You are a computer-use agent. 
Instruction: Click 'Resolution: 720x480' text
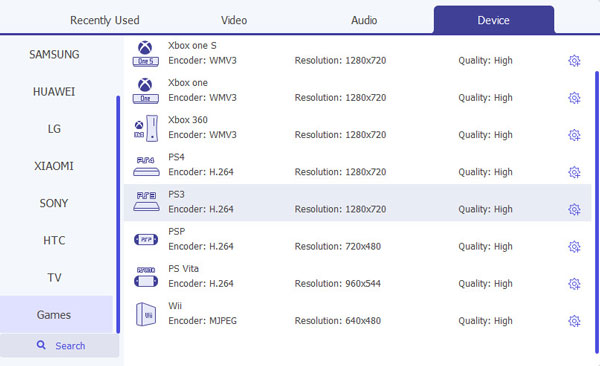pos(338,246)
